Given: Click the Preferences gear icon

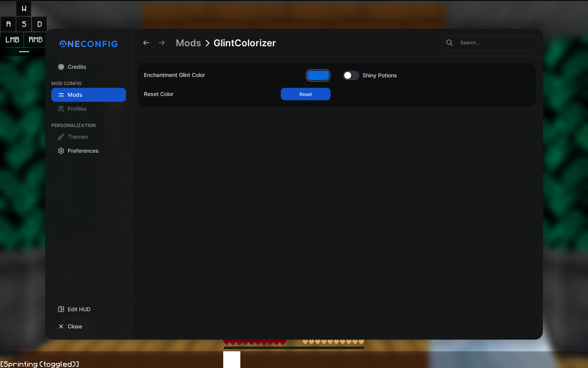Looking at the screenshot, I should (x=61, y=151).
